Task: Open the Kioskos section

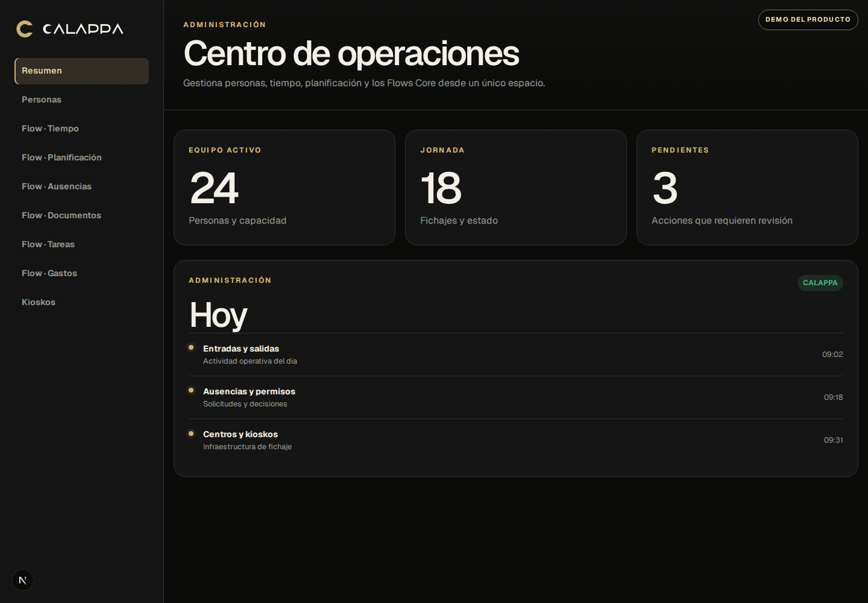Action: tap(81, 302)
